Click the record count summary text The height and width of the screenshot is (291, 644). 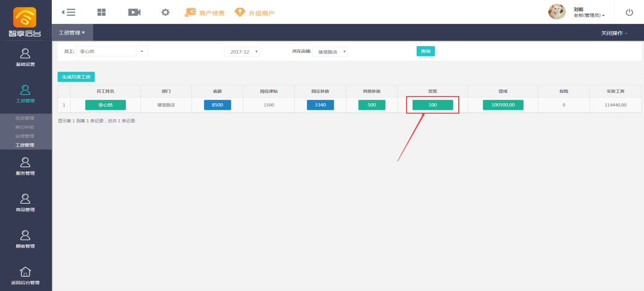point(96,121)
